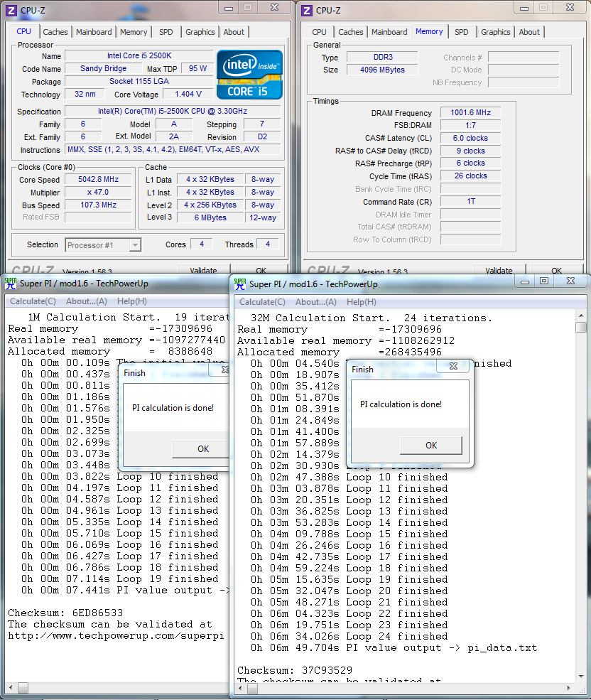Open SPD tab in right CPU-Z window
591x700 pixels.
(x=462, y=32)
